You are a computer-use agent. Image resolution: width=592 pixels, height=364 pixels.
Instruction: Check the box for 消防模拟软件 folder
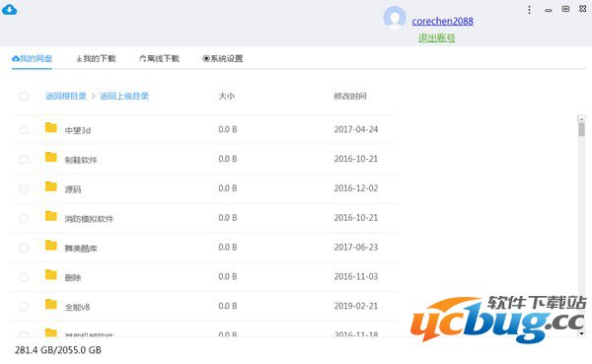[x=24, y=218]
